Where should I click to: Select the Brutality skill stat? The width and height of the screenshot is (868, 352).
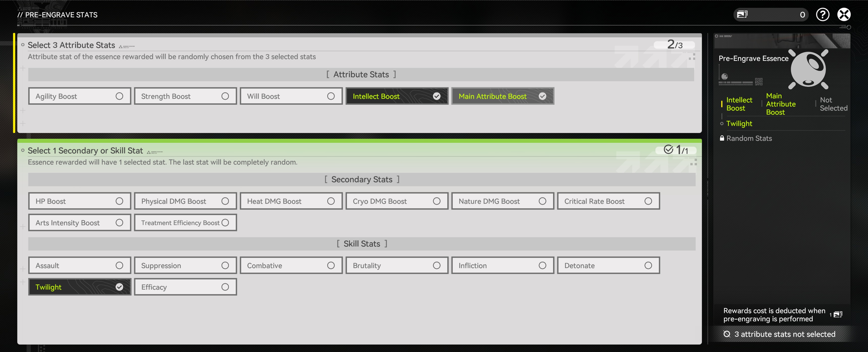click(397, 265)
